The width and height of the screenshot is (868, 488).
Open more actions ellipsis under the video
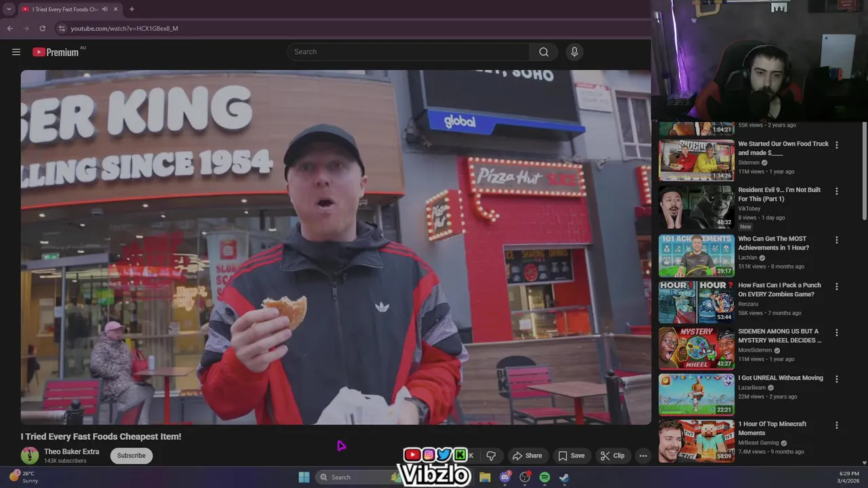coord(643,455)
